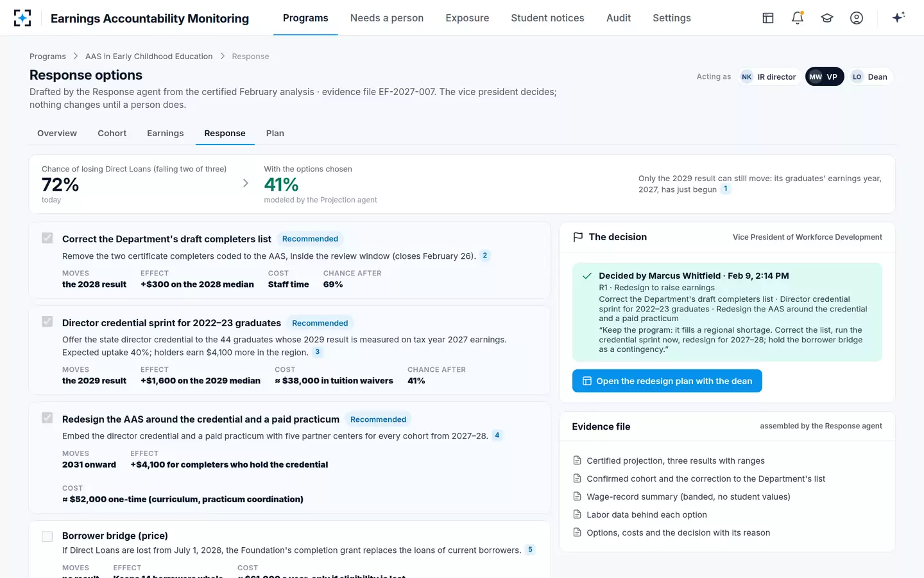Click the document icon for Wage-record summary
Viewport: 924px width, 578px height.
[577, 496]
